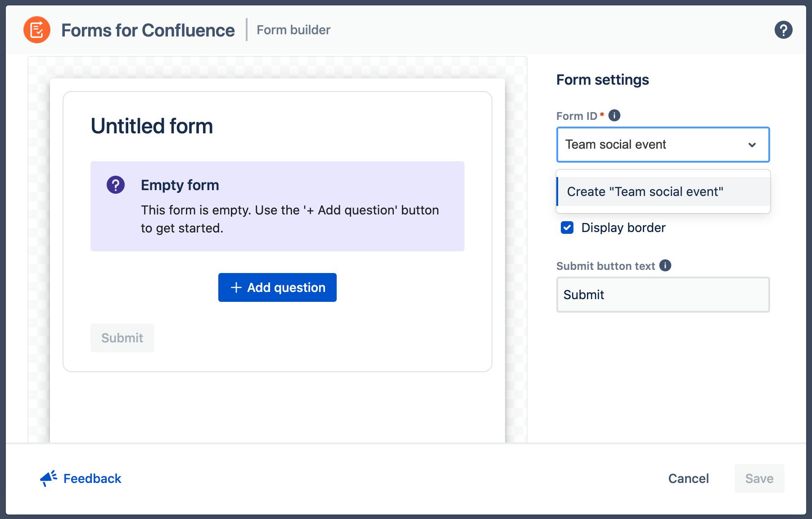Click the Form ID info icon
812x519 pixels.
coord(614,115)
